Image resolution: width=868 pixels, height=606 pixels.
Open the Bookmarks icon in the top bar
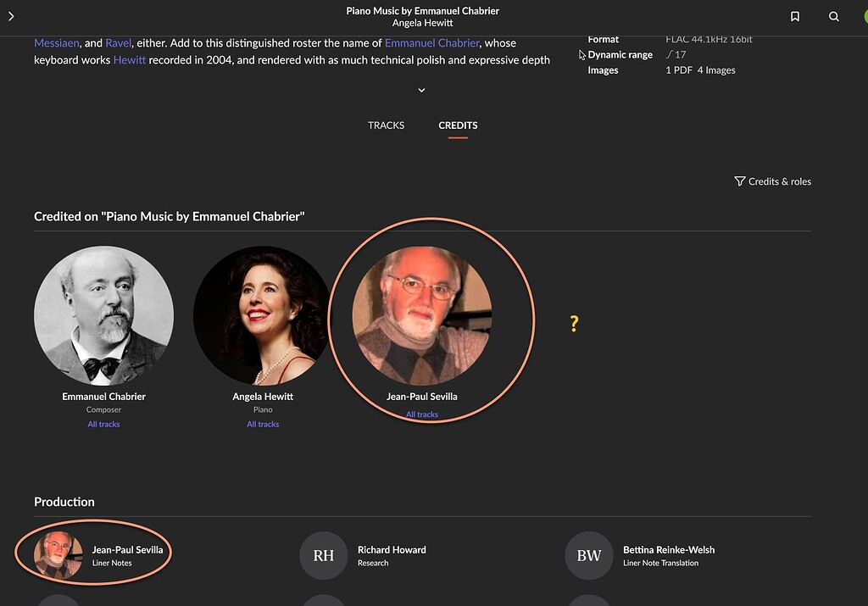click(x=794, y=16)
